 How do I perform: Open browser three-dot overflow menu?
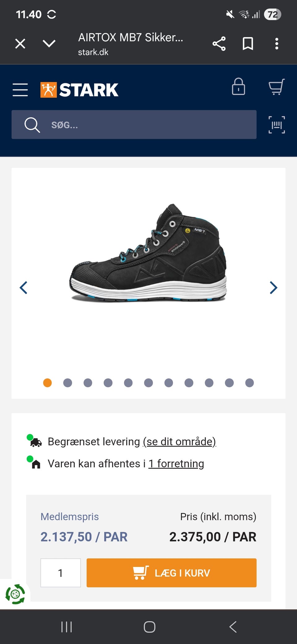pyautogui.click(x=277, y=44)
